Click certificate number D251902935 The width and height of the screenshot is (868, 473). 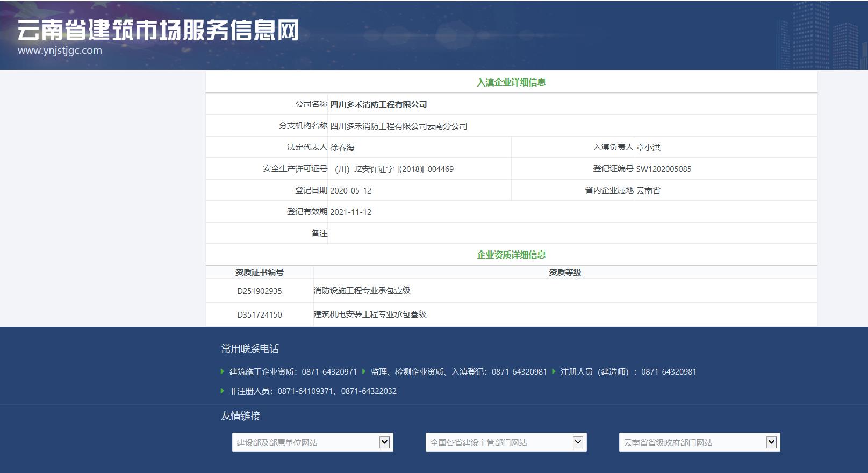click(x=259, y=291)
